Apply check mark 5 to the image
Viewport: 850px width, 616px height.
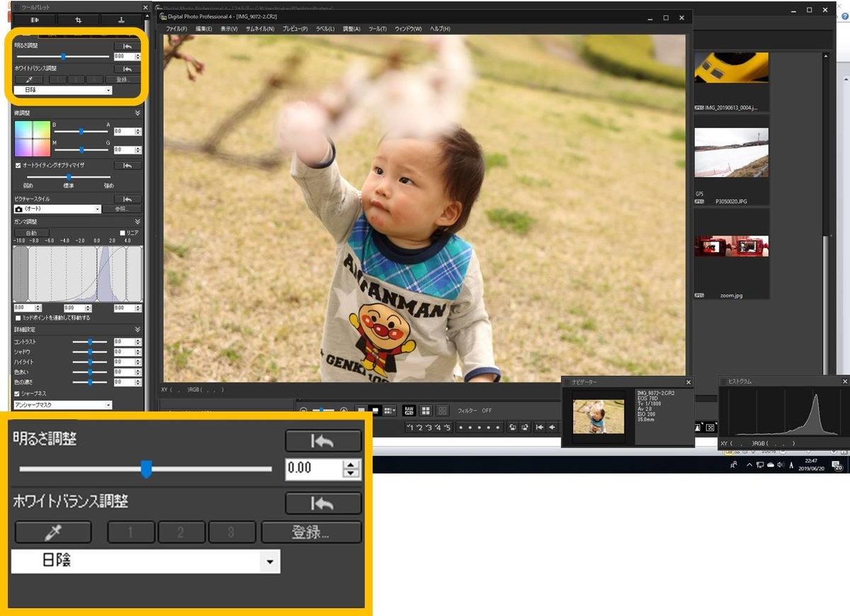pos(447,427)
